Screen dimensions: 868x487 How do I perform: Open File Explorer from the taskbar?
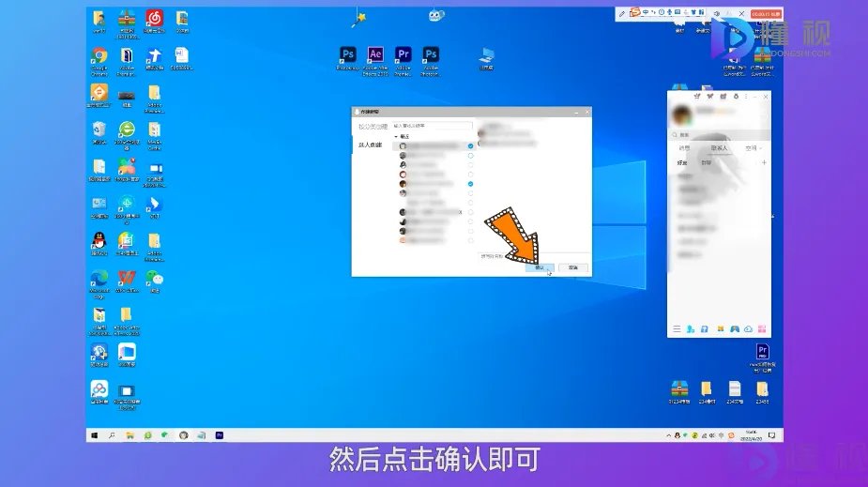(x=129, y=435)
